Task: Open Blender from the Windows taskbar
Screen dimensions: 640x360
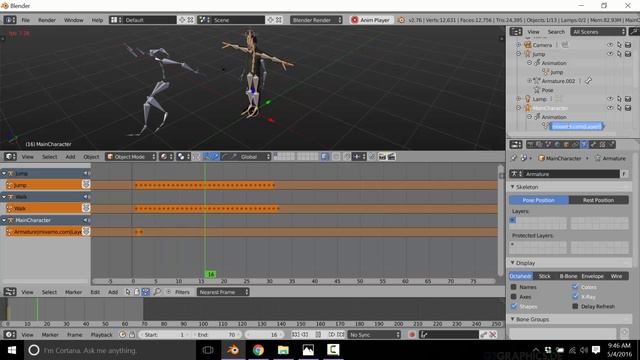Action: click(x=233, y=350)
